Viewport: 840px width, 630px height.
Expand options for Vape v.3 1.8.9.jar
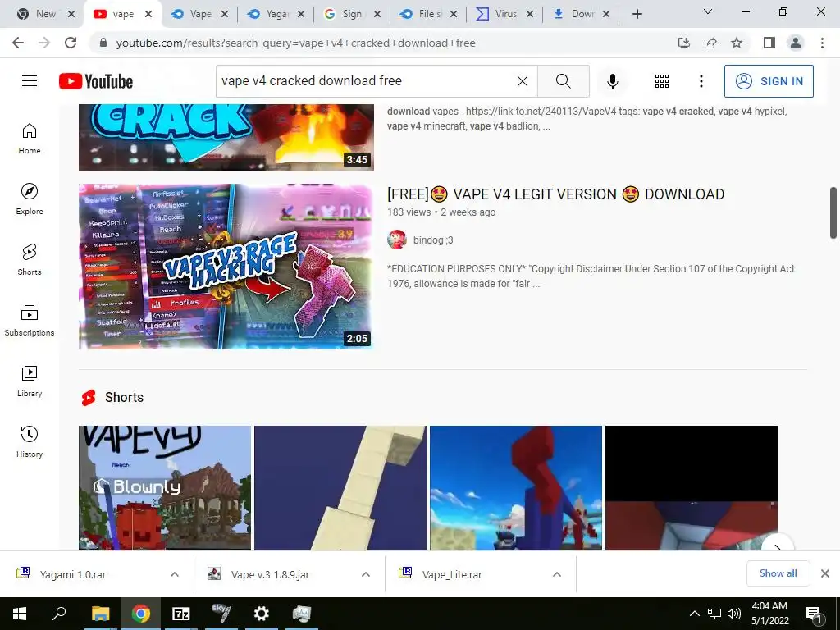(x=365, y=574)
